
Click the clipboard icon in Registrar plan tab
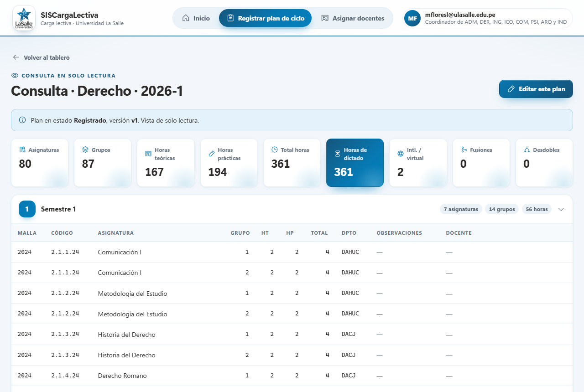click(230, 18)
